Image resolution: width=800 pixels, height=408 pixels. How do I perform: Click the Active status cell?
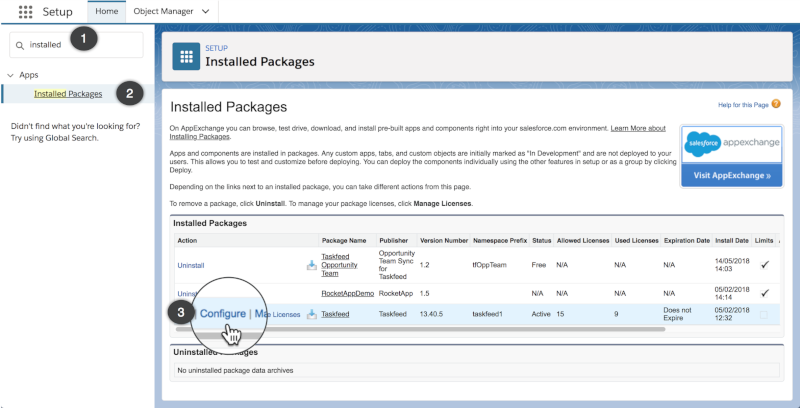(541, 314)
